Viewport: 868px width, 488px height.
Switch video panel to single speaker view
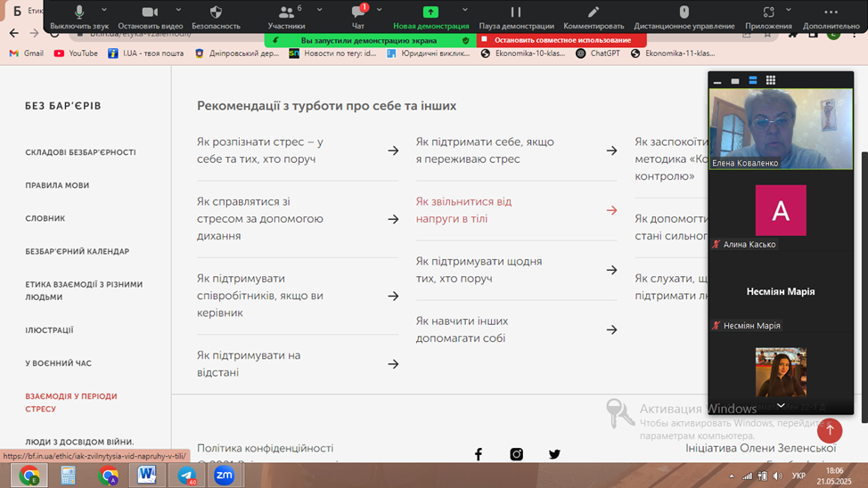pyautogui.click(x=735, y=81)
